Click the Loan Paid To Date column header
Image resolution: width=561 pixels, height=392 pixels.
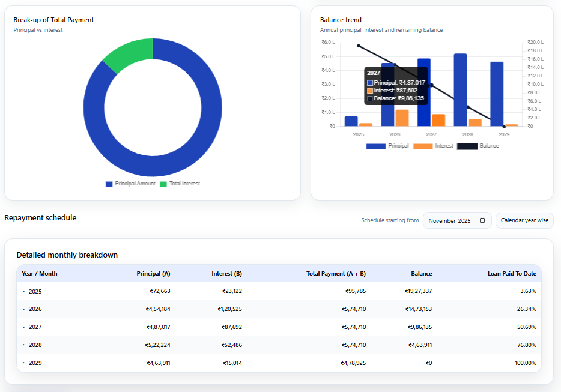click(x=512, y=274)
